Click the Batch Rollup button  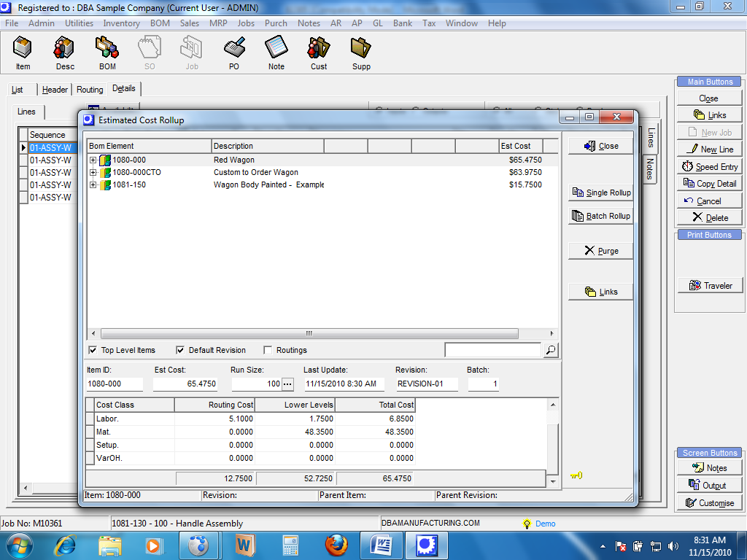600,216
